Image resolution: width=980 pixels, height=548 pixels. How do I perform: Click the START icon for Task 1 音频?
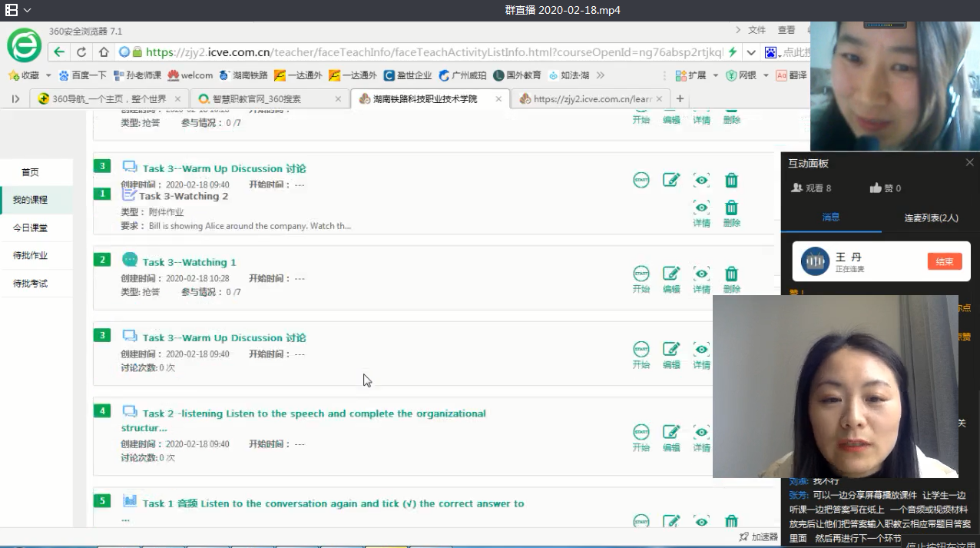point(641,522)
